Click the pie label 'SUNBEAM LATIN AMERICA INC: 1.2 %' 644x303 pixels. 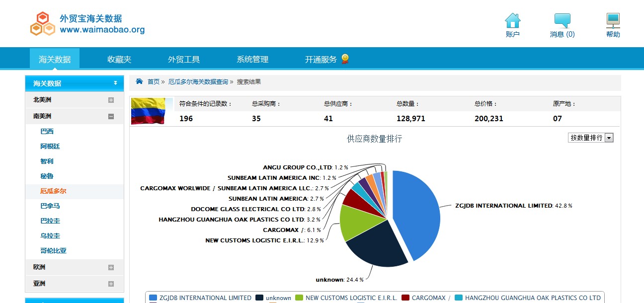[282, 178]
